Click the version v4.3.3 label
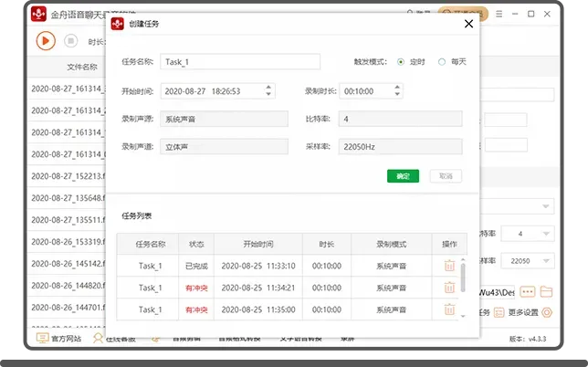 528,339
